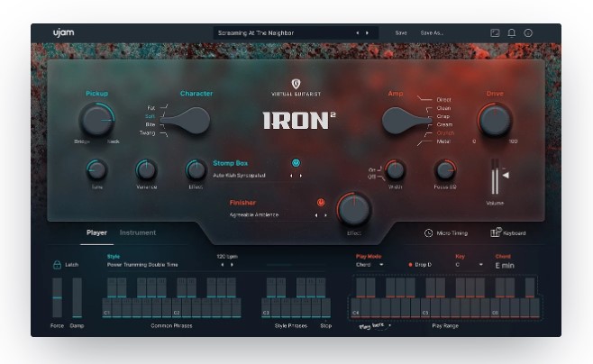Toggle Drop D tuning

coord(420,265)
